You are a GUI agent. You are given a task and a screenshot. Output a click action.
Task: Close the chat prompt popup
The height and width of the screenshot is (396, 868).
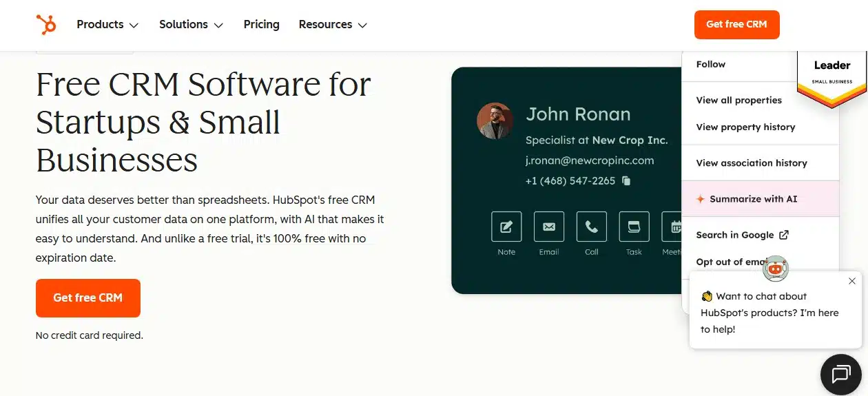click(x=852, y=281)
